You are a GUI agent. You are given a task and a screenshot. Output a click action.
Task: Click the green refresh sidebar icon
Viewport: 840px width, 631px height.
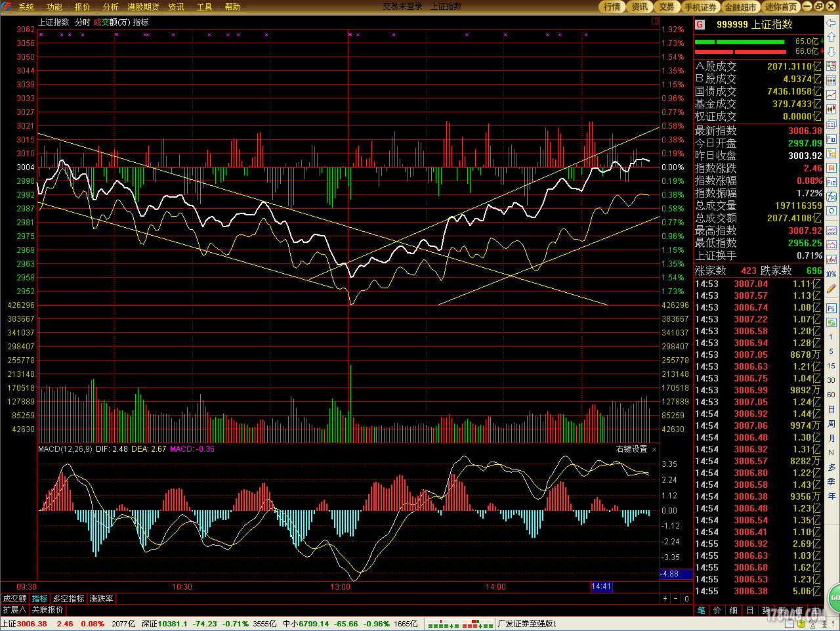[831, 322]
